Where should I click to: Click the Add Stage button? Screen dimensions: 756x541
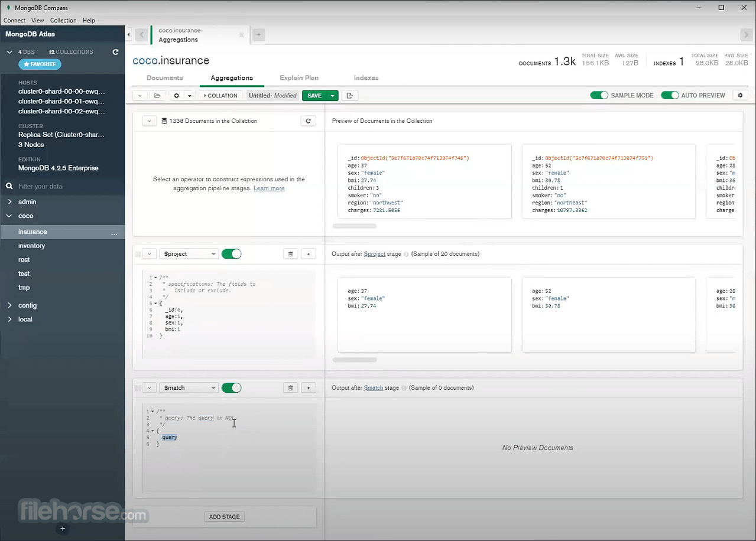coord(224,517)
